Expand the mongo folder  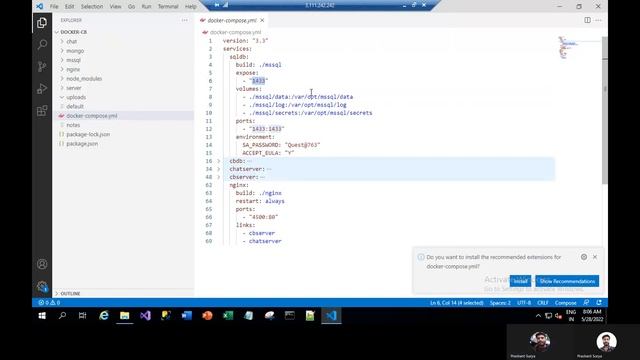point(75,51)
